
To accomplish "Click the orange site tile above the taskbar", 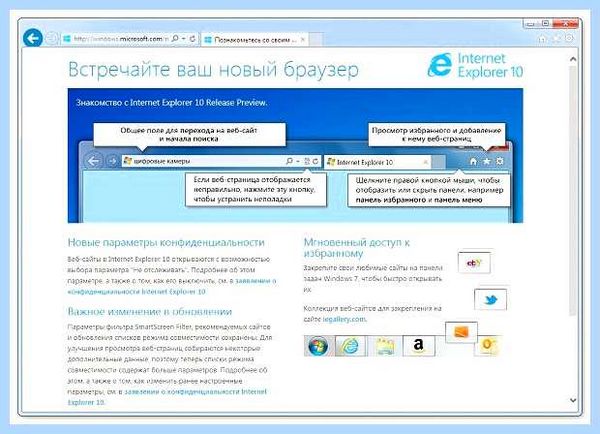I will click(461, 332).
